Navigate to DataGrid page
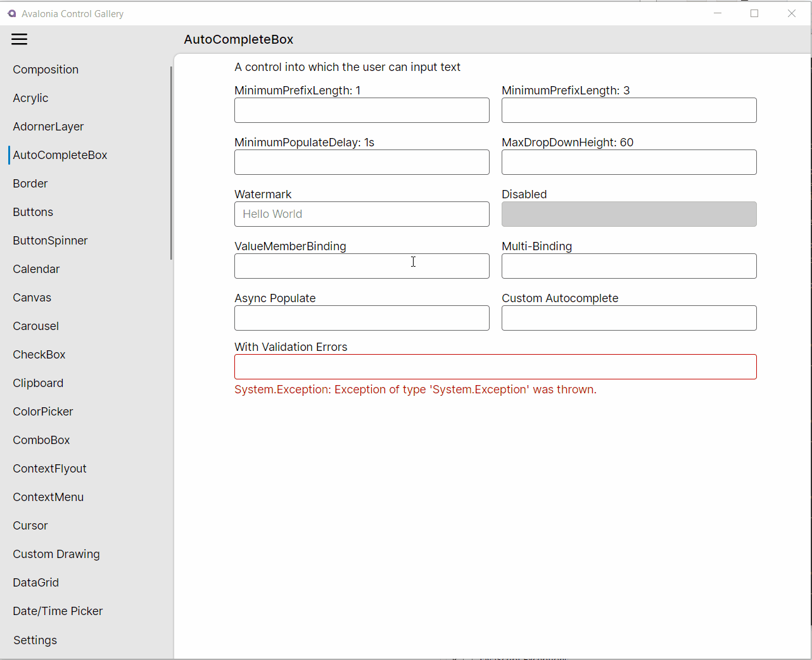 click(x=35, y=583)
